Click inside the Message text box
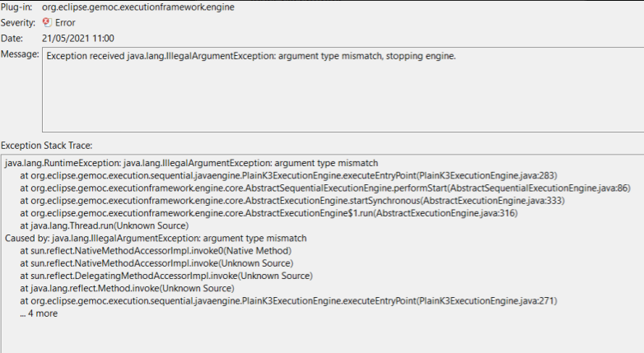Screen dimensions: 644x353 [329, 91]
